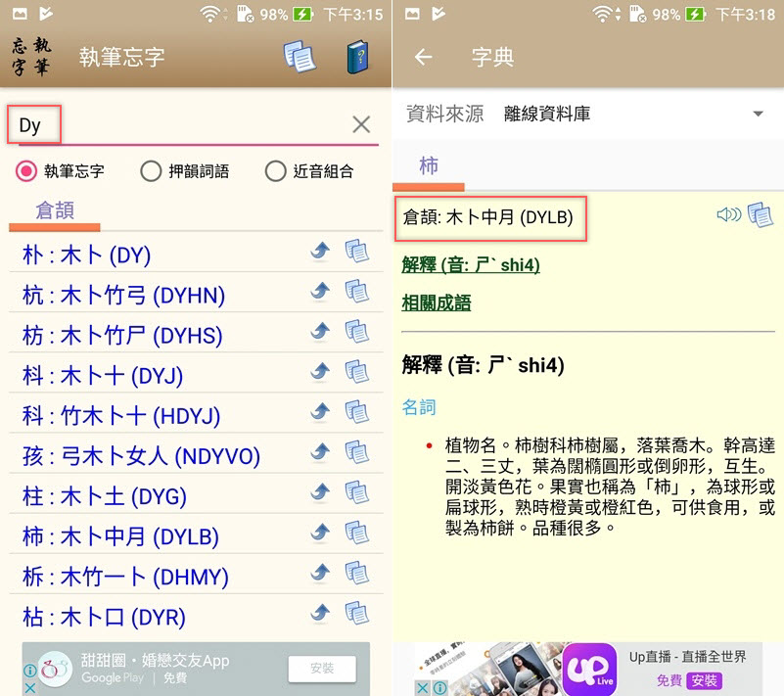784x696 pixels.
Task: Copy the 孩 (NDYVO) entry
Action: coord(357,452)
